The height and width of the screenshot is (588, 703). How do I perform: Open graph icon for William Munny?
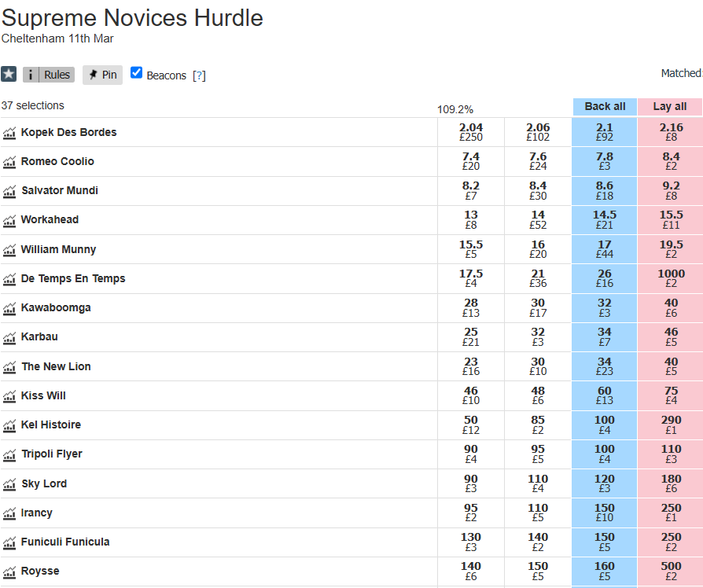click(9, 250)
